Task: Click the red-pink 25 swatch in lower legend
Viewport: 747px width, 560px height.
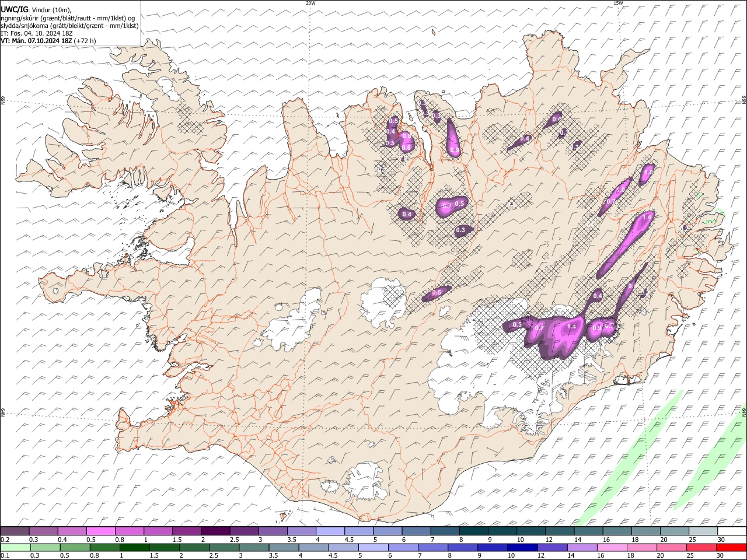Action: (701, 547)
